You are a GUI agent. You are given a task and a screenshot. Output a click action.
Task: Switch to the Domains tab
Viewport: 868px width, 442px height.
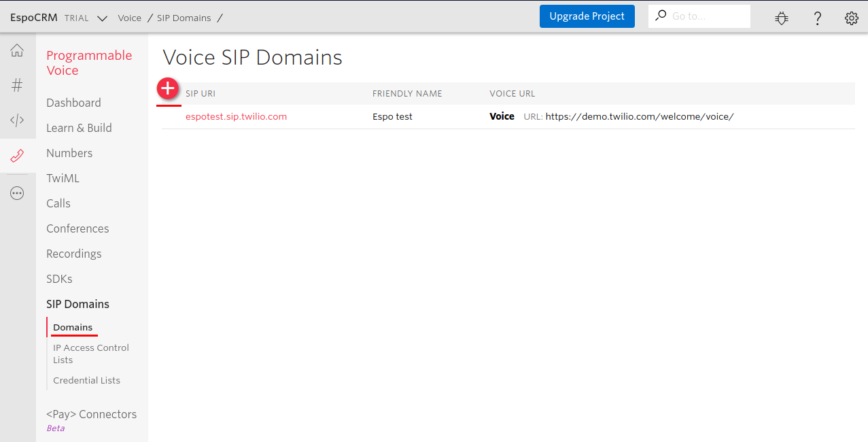tap(72, 327)
